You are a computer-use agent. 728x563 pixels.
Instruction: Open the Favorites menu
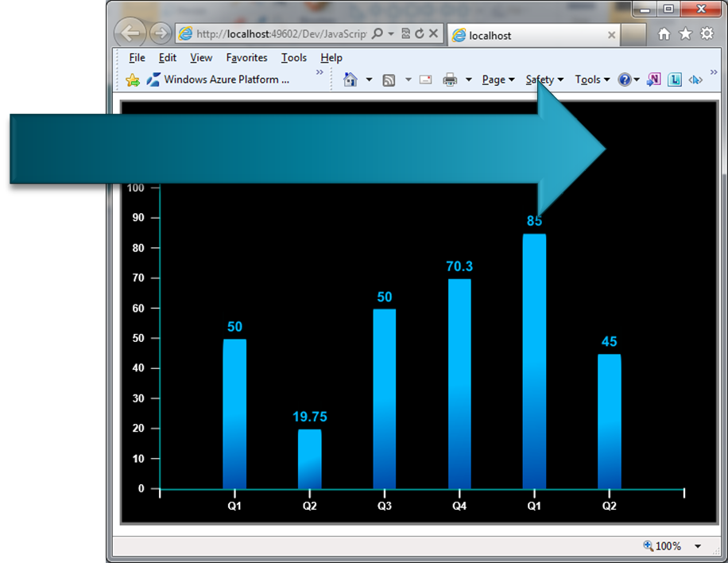click(246, 57)
